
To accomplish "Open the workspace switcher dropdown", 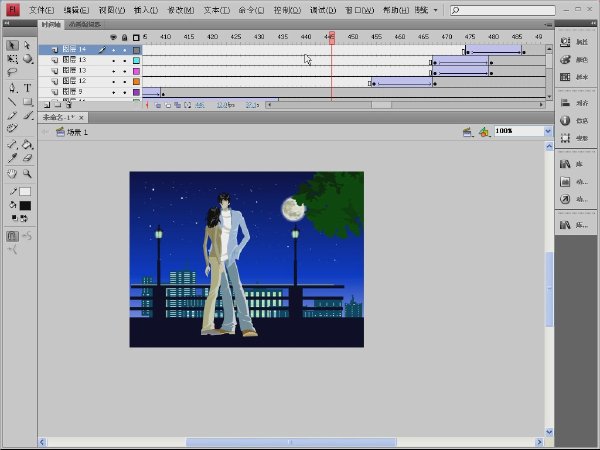I will coord(426,10).
